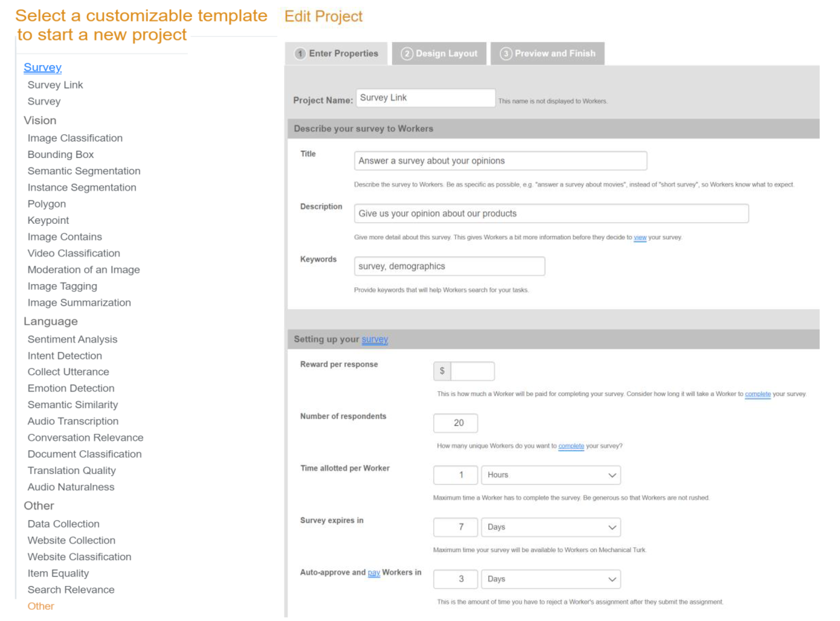Image resolution: width=840 pixels, height=621 pixels.
Task: Pick the Sentiment Analysis template
Action: 73,339
